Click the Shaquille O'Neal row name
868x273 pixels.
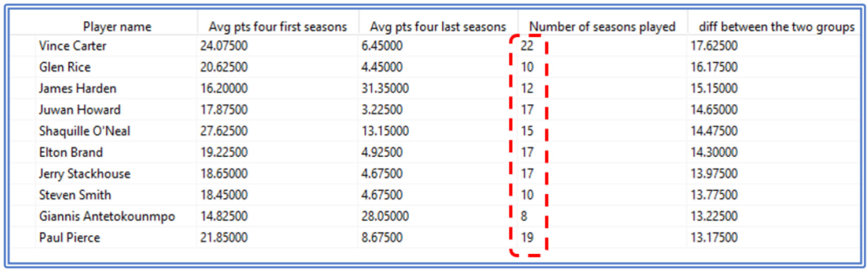click(x=85, y=131)
